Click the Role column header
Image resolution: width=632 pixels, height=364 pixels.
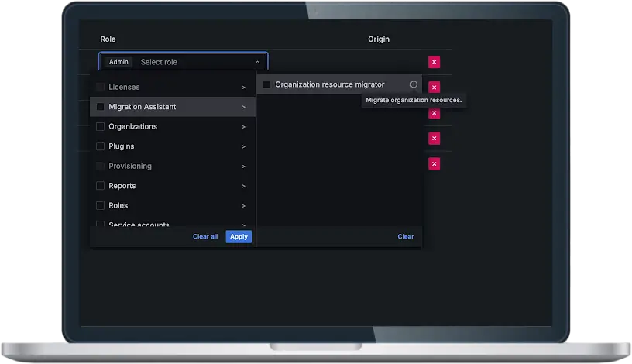pos(108,39)
